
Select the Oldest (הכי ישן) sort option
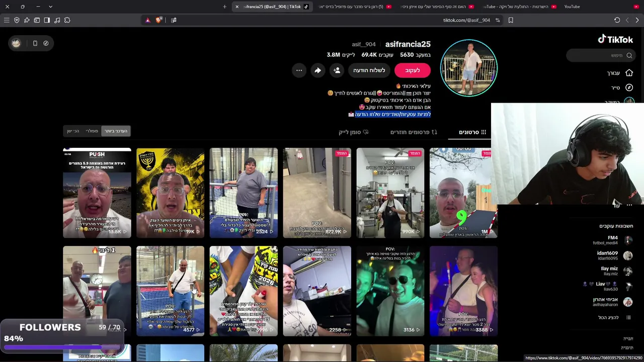tap(73, 131)
